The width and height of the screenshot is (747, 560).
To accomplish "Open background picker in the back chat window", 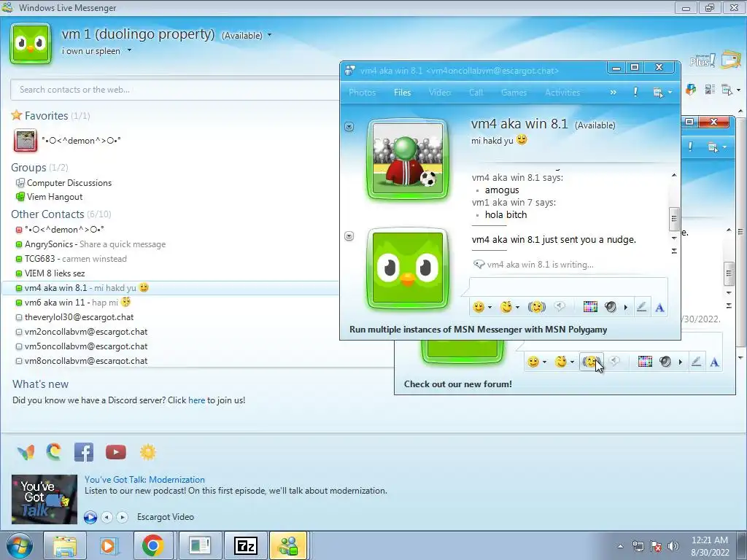I will [x=645, y=362].
